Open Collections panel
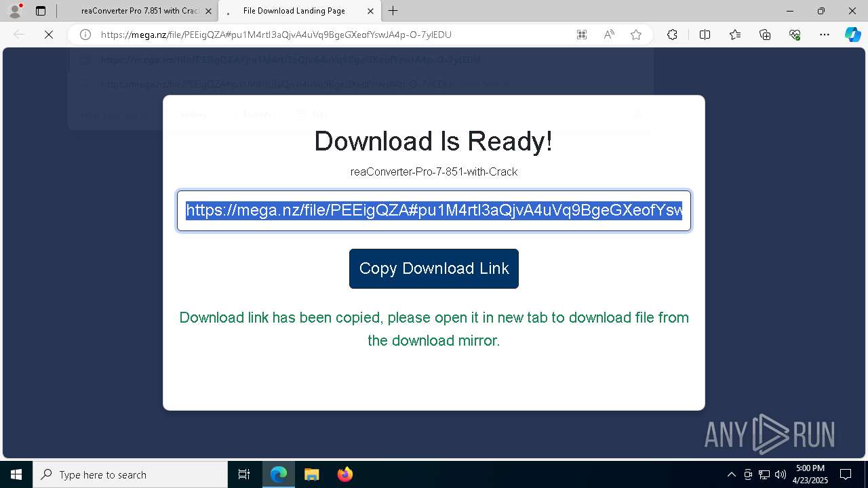 coord(765,35)
